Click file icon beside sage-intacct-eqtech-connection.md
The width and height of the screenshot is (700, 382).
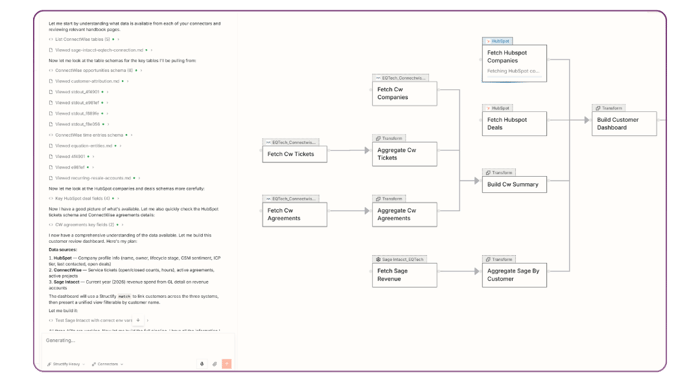click(51, 50)
